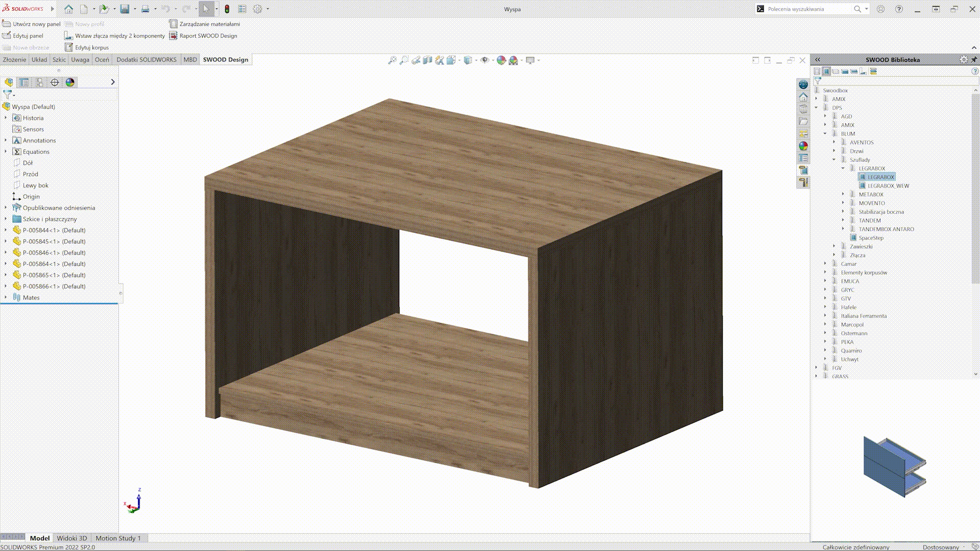Click the Zoom to Fit icon

[x=392, y=60]
